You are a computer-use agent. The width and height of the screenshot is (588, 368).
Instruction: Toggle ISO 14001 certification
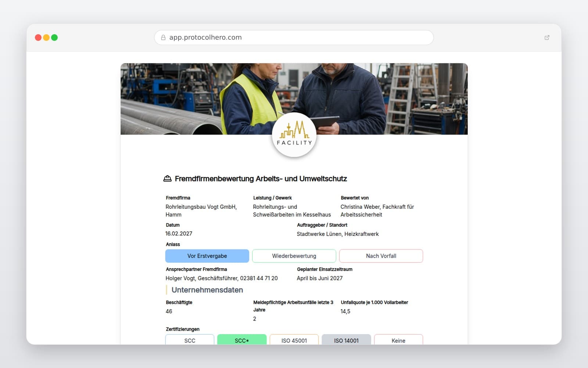(346, 340)
